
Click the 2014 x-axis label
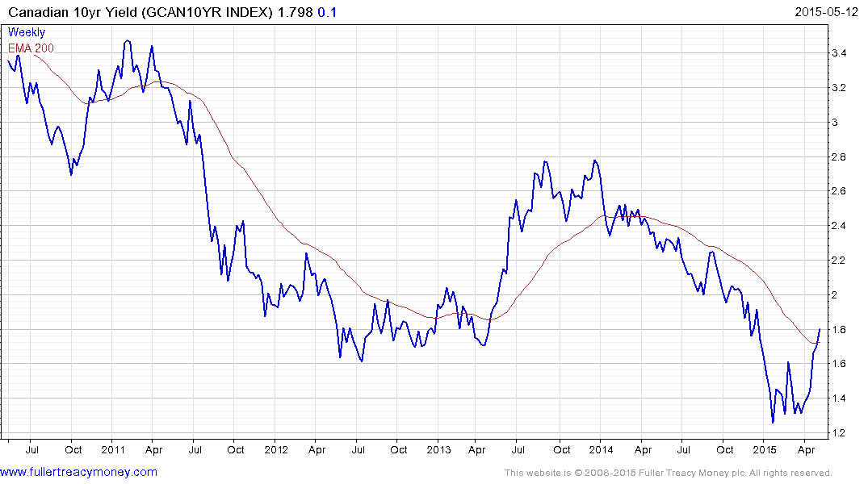click(x=602, y=449)
